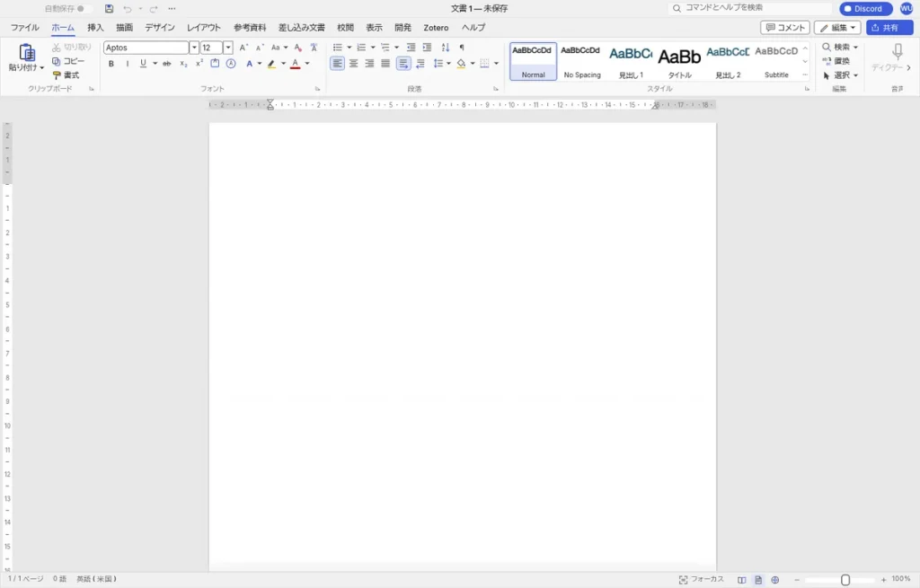Click the 貼り付け paste icon
The width and height of the screenshot is (920, 588).
click(26, 52)
